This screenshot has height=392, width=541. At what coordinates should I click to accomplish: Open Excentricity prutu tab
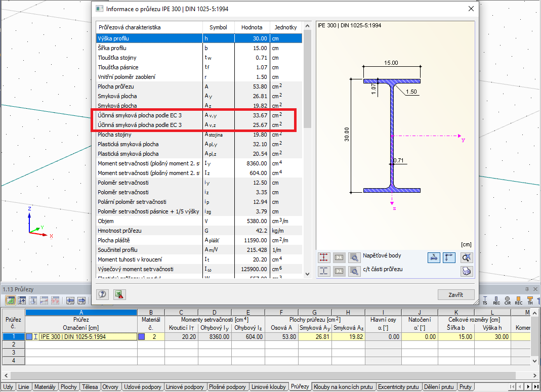tap(398, 387)
